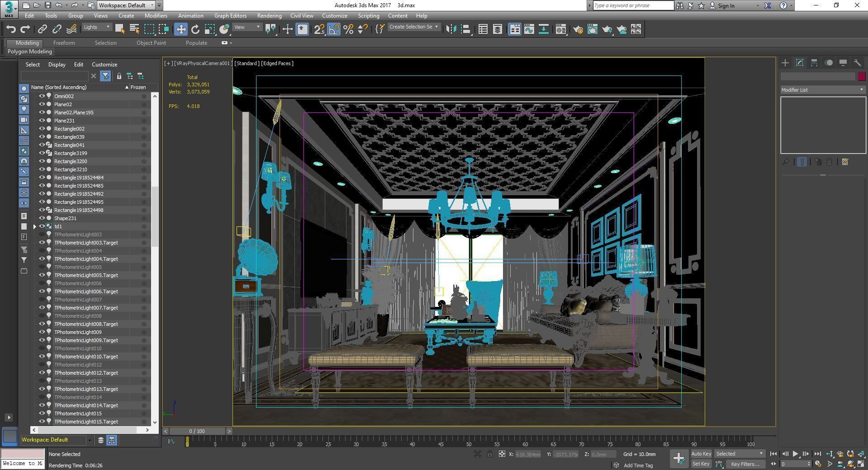Image resolution: width=868 pixels, height=470 pixels.
Task: Toggle the Selection Lock padlock in status bar
Action: 490,454
